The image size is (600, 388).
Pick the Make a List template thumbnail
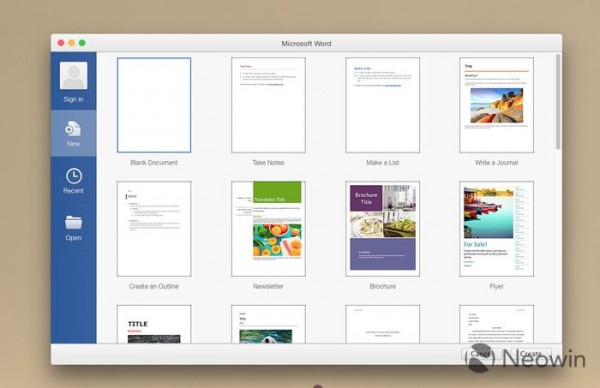point(383,105)
